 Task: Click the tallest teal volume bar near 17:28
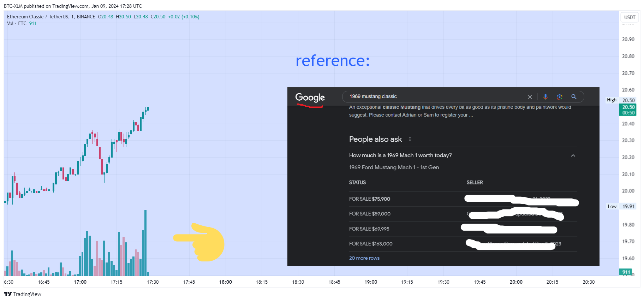(x=145, y=243)
